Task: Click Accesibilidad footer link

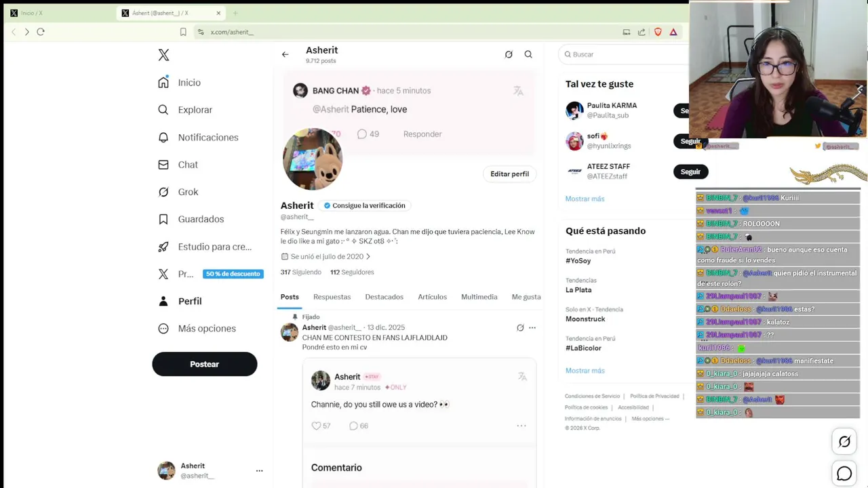Action: click(x=633, y=407)
